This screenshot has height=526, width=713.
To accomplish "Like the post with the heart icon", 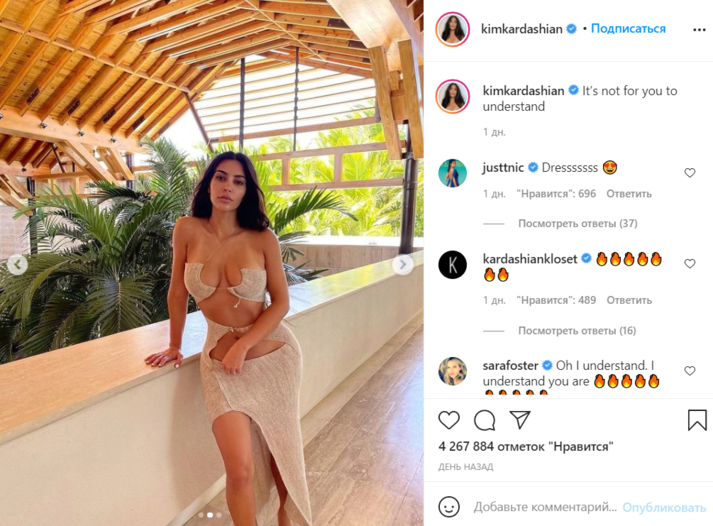I will click(449, 420).
